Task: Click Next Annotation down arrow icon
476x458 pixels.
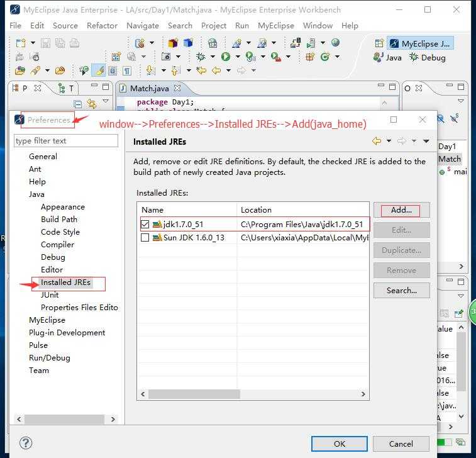Action: point(150,70)
